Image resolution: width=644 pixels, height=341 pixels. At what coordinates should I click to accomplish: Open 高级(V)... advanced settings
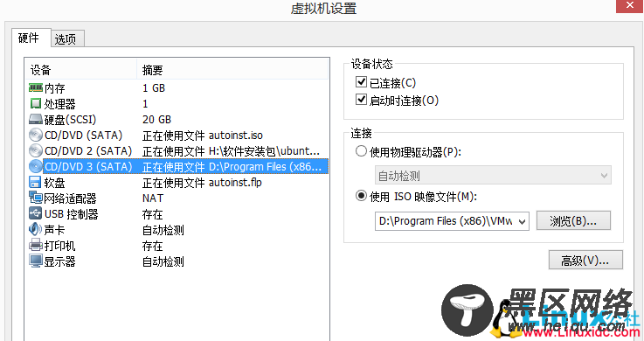[x=585, y=260]
